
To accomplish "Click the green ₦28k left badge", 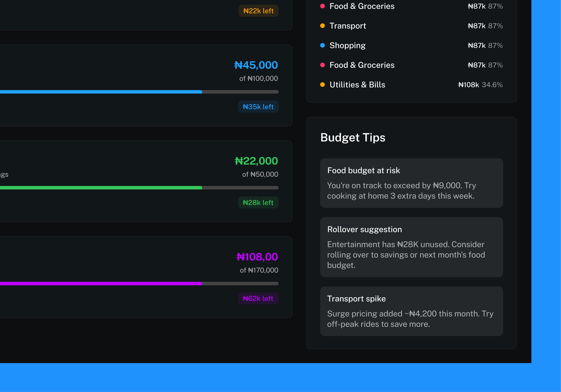I will [258, 202].
